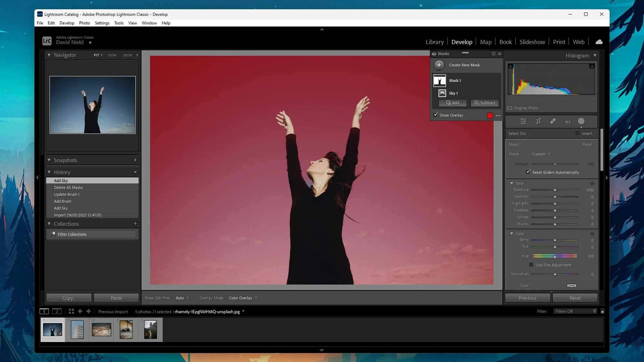Image resolution: width=644 pixels, height=362 pixels.
Task: Click the Paste settings button
Action: click(x=116, y=298)
